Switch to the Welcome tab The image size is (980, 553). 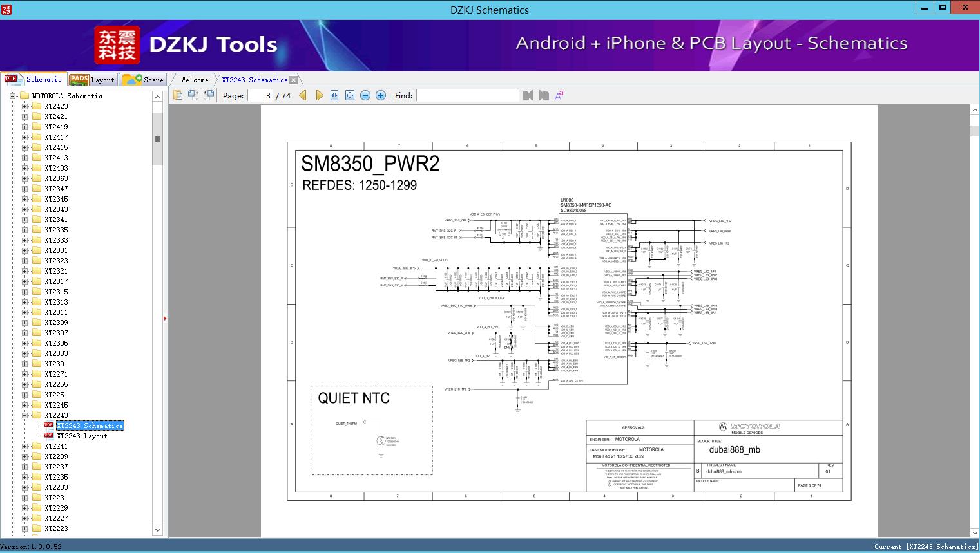195,80
